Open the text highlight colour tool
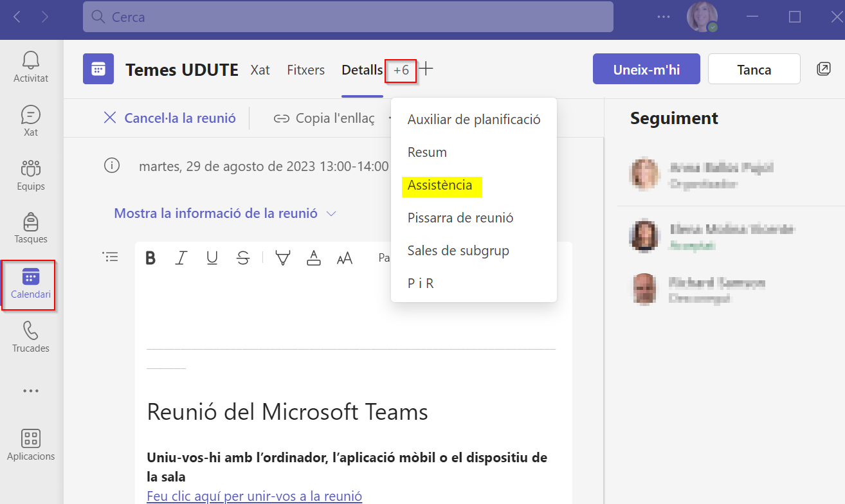 coord(282,258)
